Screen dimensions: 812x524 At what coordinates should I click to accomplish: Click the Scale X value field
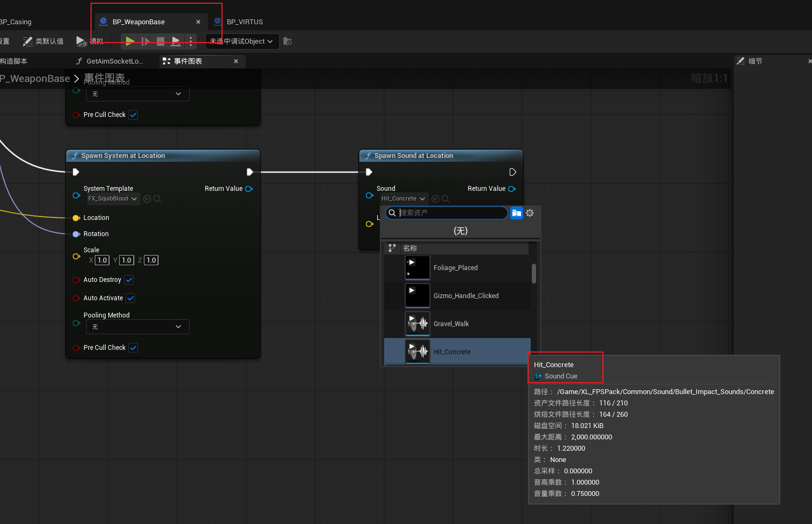pyautogui.click(x=102, y=260)
